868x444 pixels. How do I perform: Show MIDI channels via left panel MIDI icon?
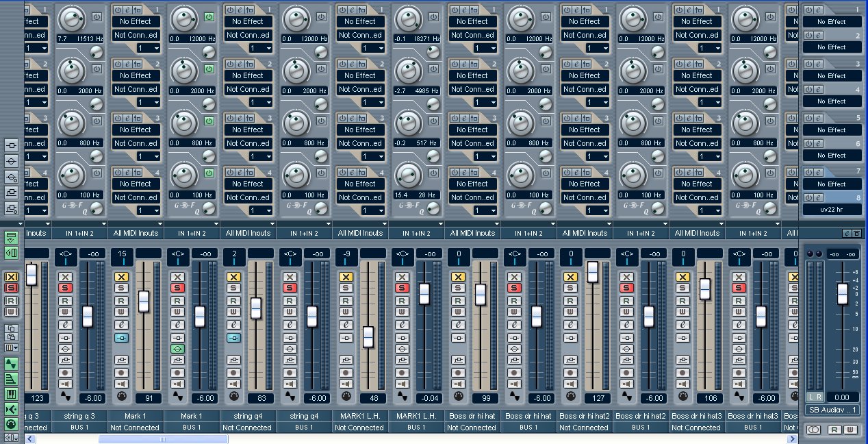[12, 394]
